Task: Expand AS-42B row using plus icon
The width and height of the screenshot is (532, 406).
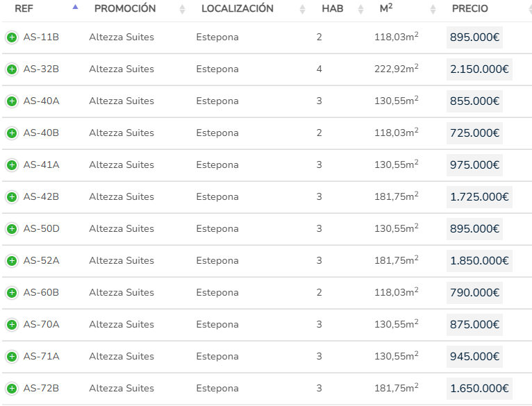Action: (x=12, y=197)
